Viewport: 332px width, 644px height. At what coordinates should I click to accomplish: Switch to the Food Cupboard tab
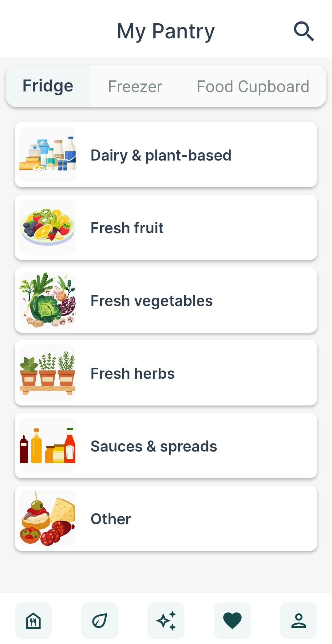coord(253,86)
